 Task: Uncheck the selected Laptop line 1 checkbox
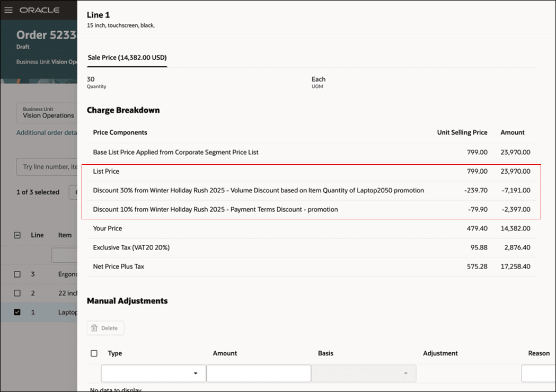click(16, 312)
